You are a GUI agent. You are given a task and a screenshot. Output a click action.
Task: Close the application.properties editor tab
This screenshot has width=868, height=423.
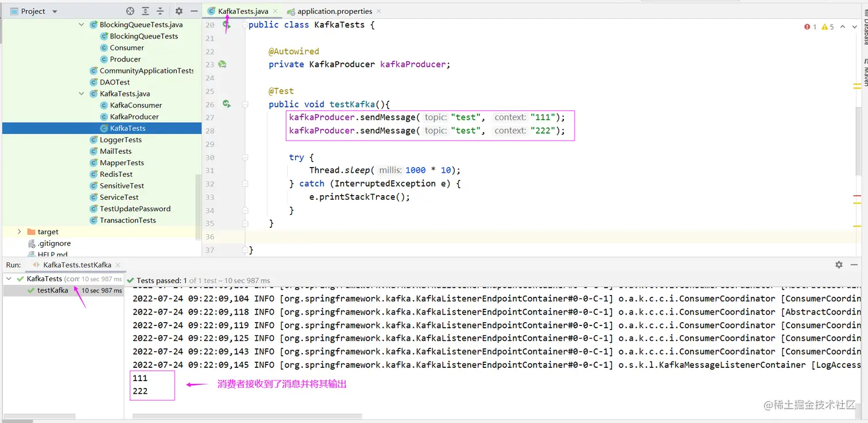(x=379, y=11)
